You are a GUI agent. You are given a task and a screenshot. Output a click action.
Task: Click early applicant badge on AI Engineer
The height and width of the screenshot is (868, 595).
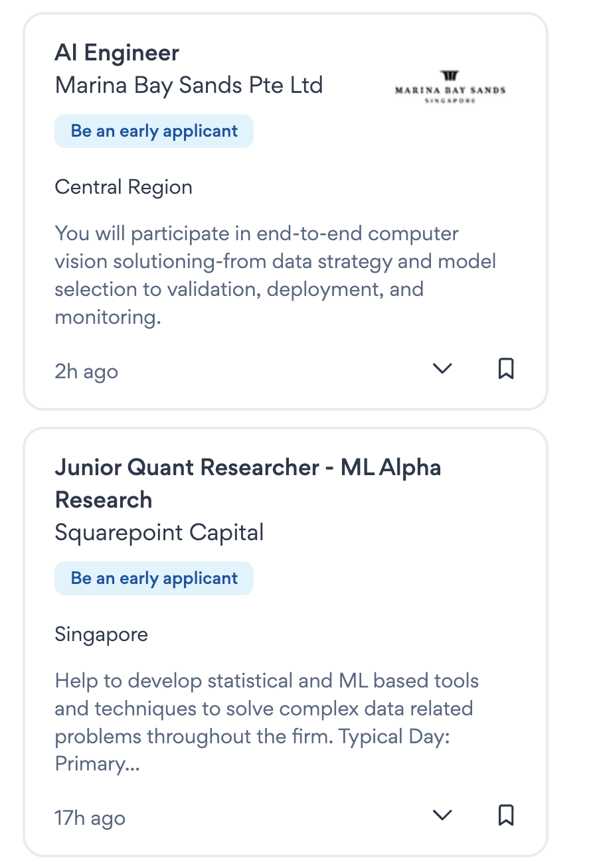coord(153,131)
